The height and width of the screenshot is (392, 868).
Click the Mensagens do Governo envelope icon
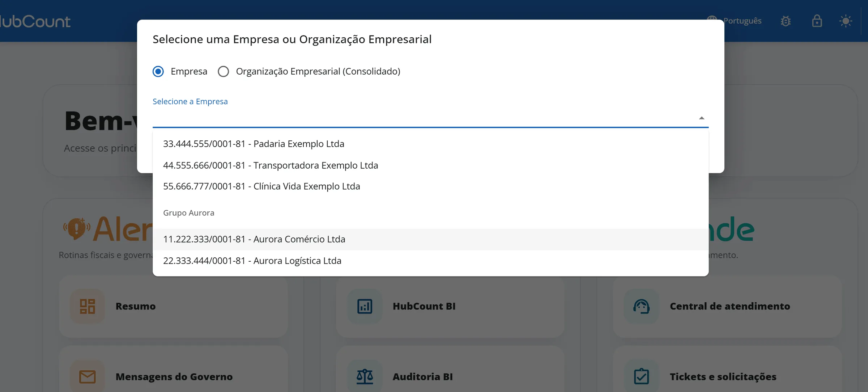[88, 376]
